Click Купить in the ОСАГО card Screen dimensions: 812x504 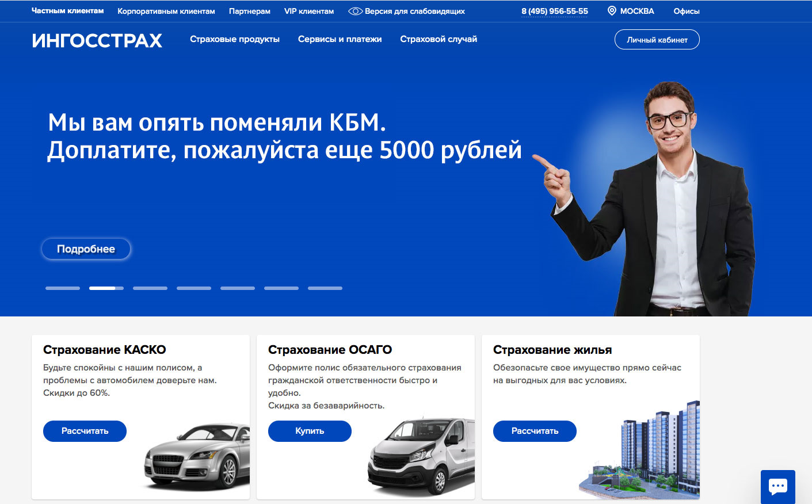tap(310, 431)
